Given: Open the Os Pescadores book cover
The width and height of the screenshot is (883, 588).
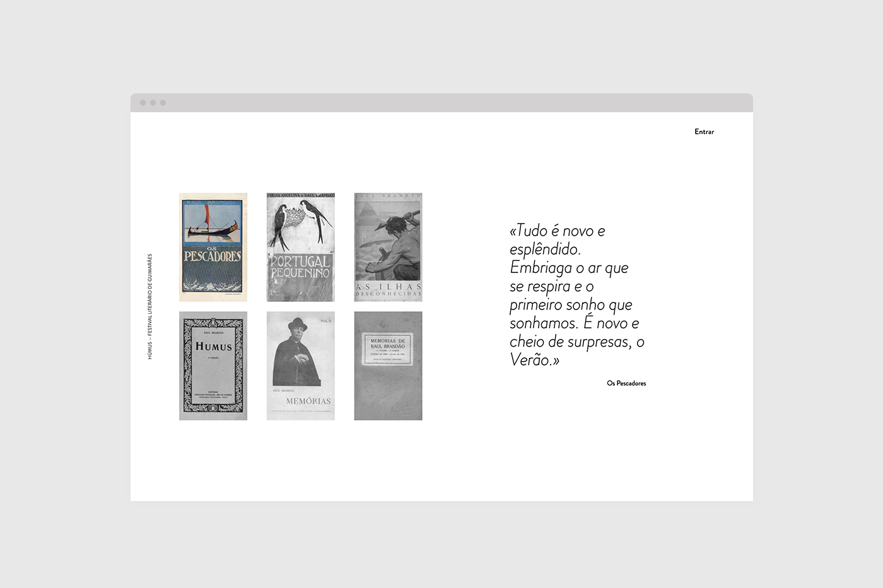Looking at the screenshot, I should (213, 247).
